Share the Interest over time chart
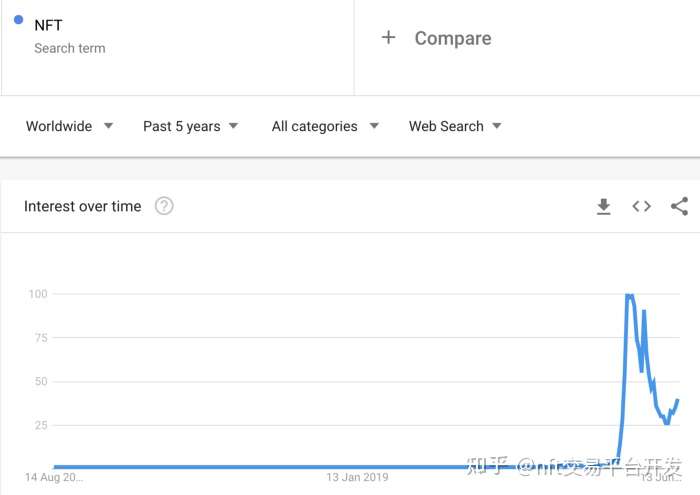 click(x=680, y=206)
